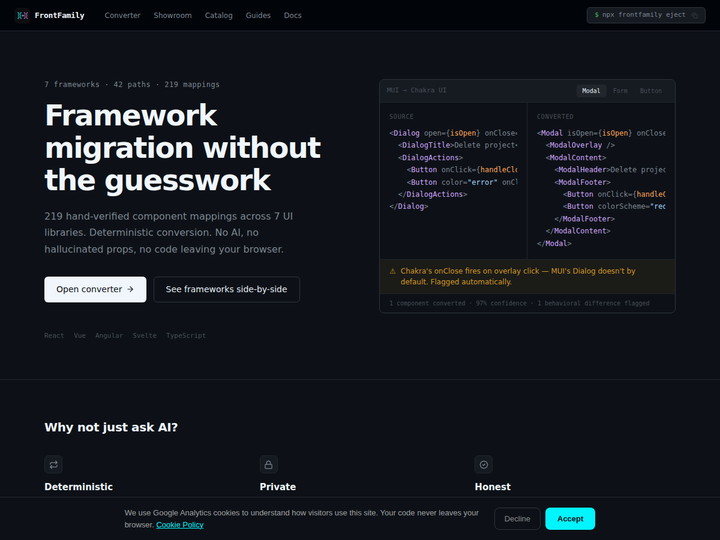Click See frameworks side-by-side button
Image resolution: width=720 pixels, height=540 pixels.
pyautogui.click(x=226, y=289)
